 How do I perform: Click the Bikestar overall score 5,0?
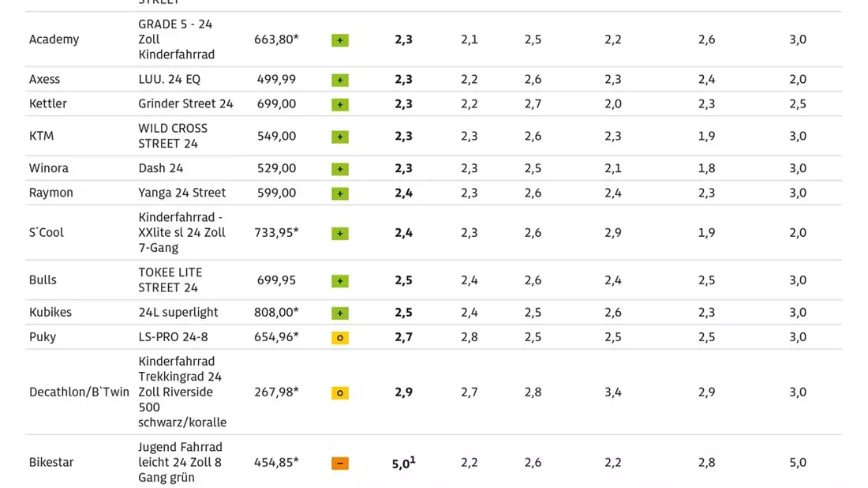tap(403, 463)
